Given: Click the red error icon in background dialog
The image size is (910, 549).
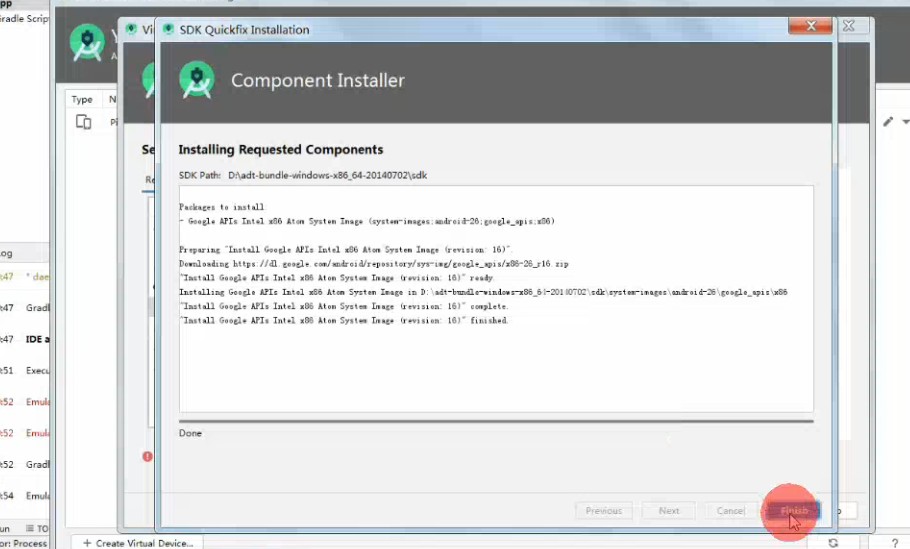Looking at the screenshot, I should [147, 457].
